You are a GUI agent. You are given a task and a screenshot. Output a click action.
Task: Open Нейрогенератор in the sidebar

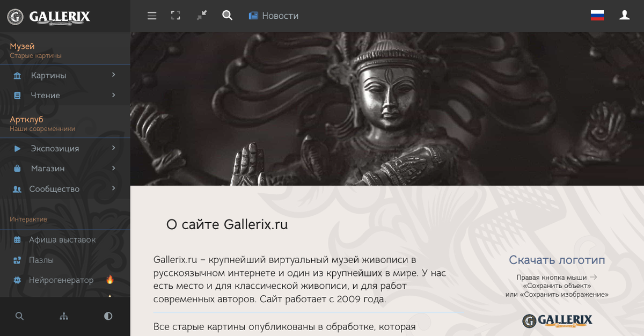point(65,280)
